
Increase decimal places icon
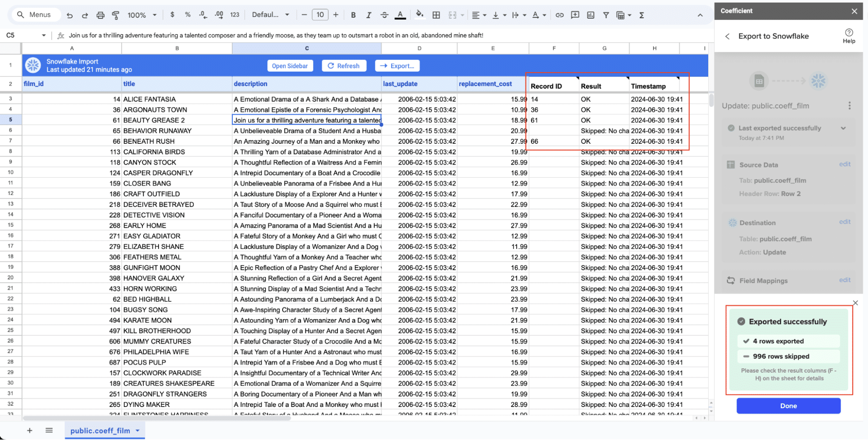219,15
